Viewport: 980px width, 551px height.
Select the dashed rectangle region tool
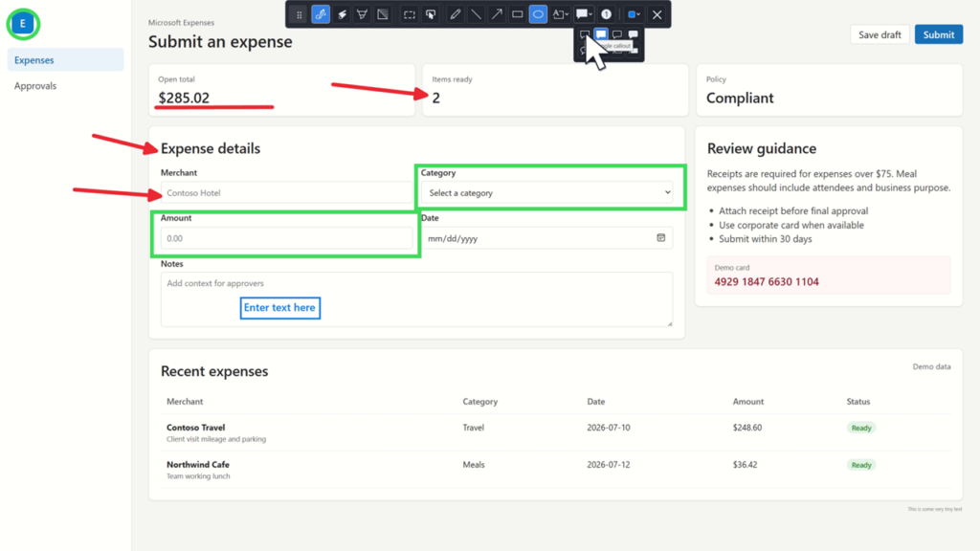pos(410,14)
